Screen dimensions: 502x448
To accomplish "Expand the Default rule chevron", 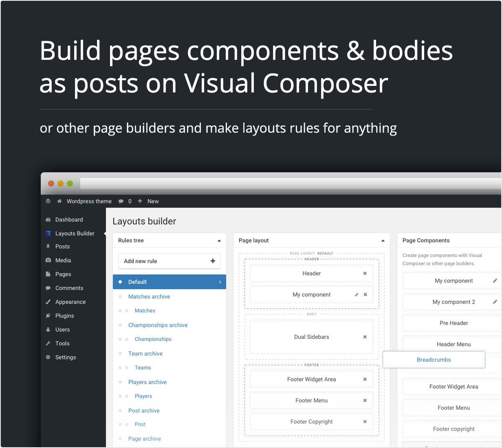I will [220, 282].
